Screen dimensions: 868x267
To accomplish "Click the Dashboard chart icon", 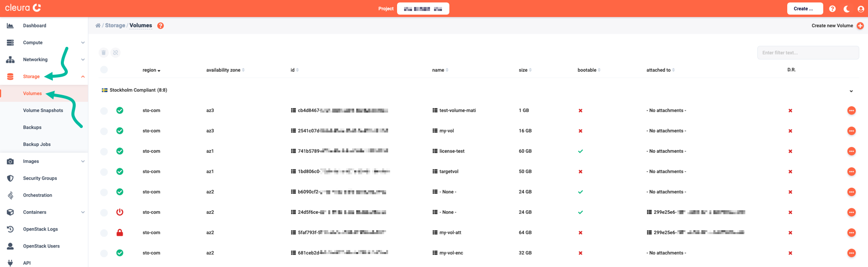I will (x=10, y=25).
